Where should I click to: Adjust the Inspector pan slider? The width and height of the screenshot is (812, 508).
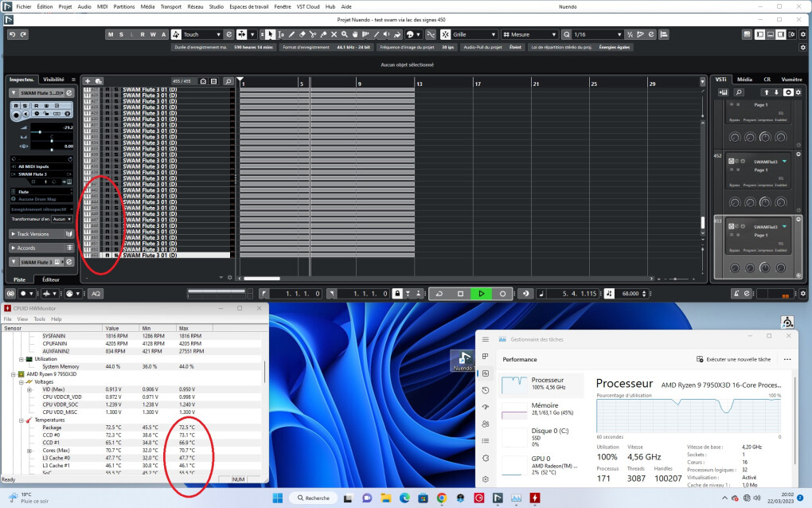pos(51,140)
